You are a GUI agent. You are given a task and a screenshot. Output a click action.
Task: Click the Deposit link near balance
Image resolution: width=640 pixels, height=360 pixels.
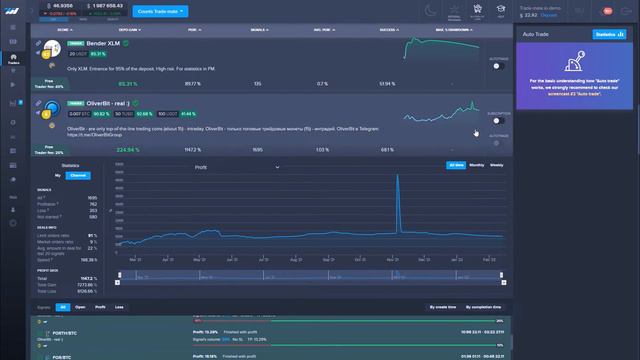tap(549, 15)
